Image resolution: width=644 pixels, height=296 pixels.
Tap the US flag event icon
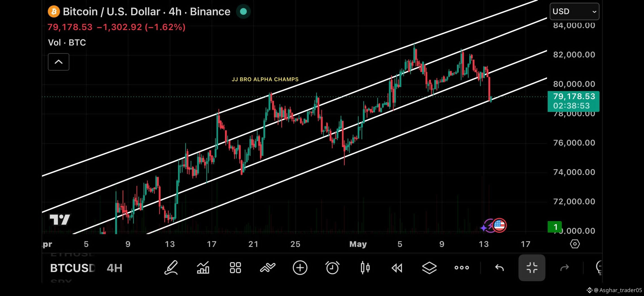[499, 225]
